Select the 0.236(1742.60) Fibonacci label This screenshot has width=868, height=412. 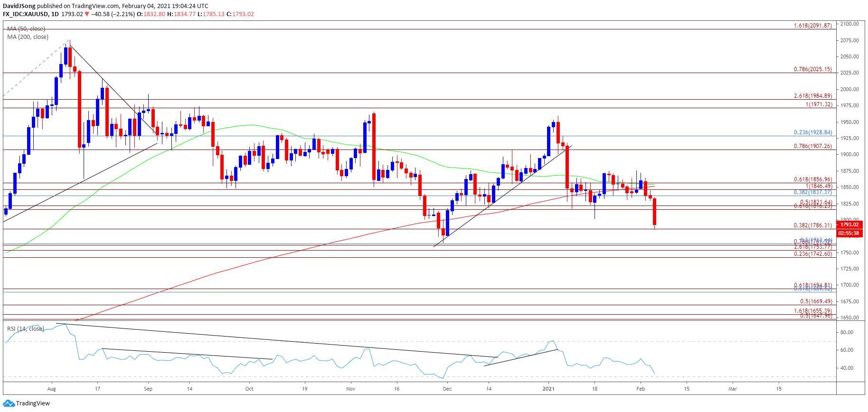click(812, 254)
